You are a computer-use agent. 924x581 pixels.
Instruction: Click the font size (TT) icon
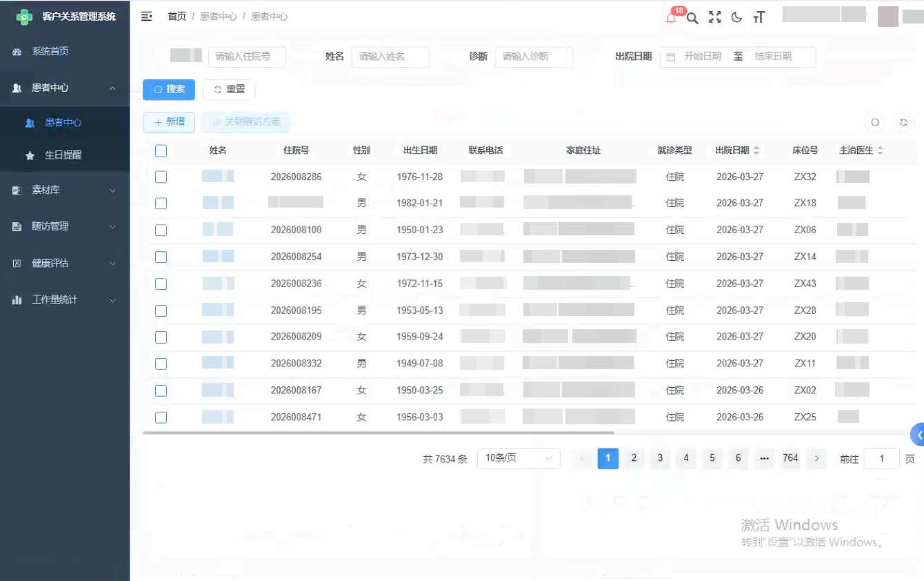pyautogui.click(x=759, y=17)
